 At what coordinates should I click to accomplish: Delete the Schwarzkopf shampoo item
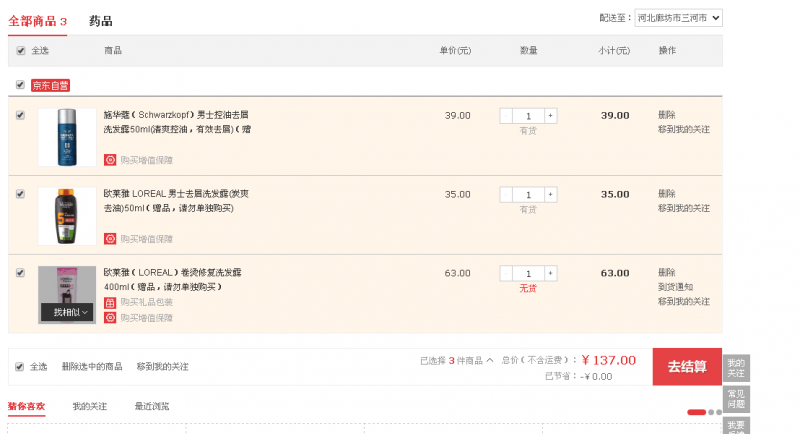tap(666, 115)
